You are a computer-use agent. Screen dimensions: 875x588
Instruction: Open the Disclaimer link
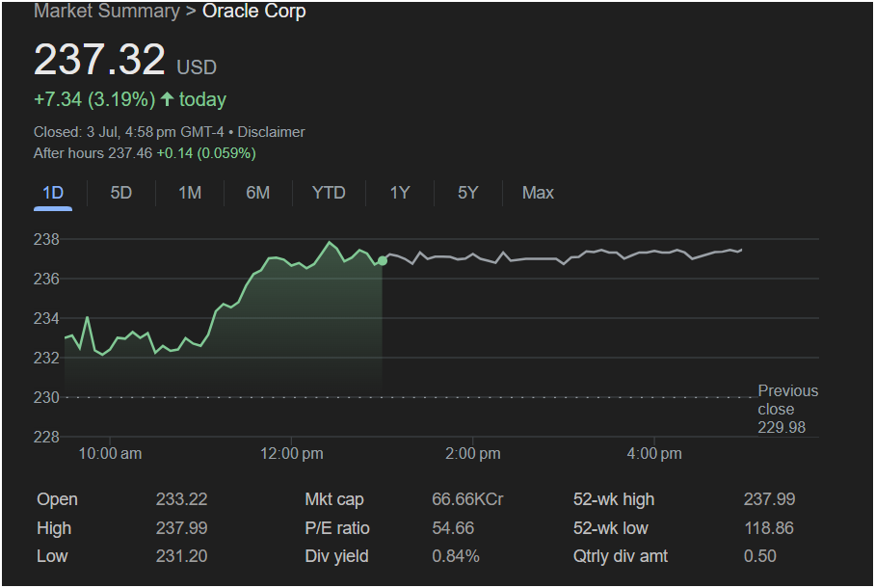tap(271, 132)
